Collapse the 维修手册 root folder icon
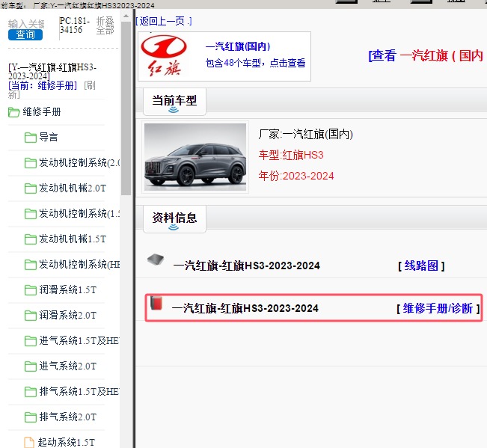 point(14,112)
